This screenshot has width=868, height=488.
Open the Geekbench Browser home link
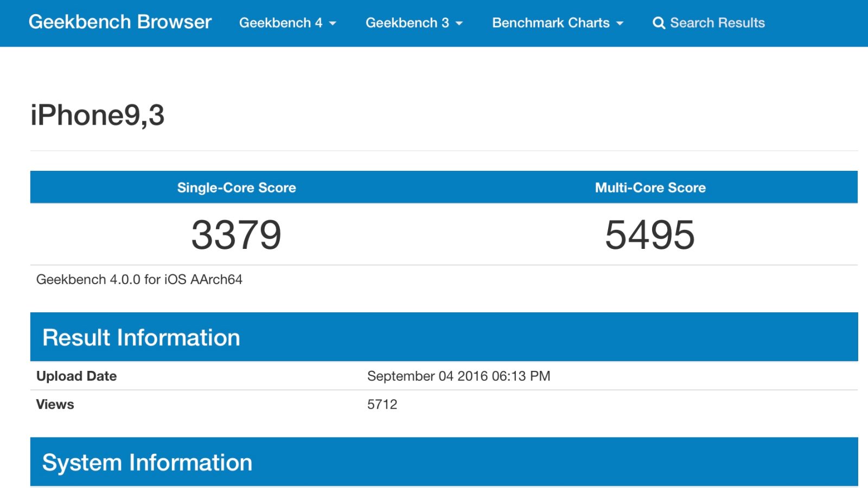pos(120,22)
